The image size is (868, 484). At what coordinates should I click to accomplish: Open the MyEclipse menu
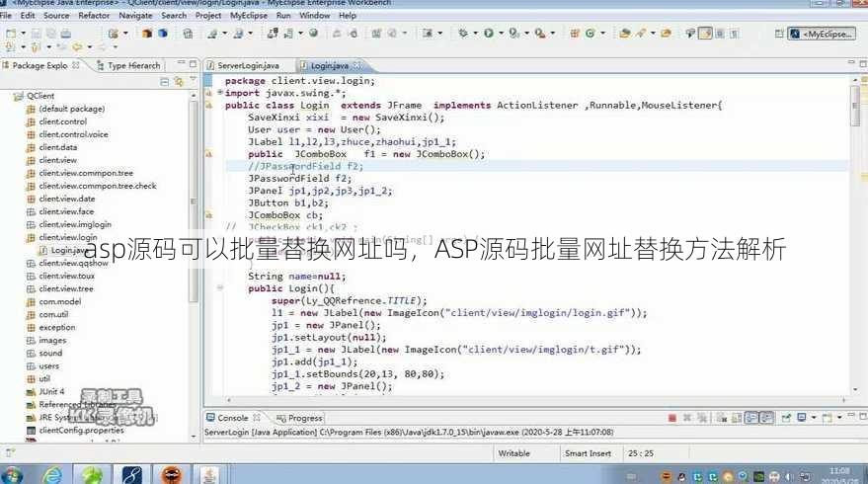point(249,16)
